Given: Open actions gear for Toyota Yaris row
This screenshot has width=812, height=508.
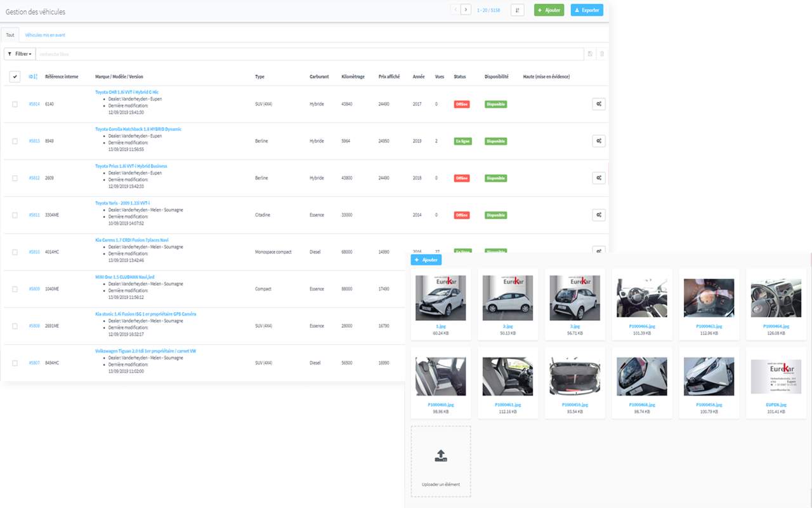Looking at the screenshot, I should click(x=598, y=215).
